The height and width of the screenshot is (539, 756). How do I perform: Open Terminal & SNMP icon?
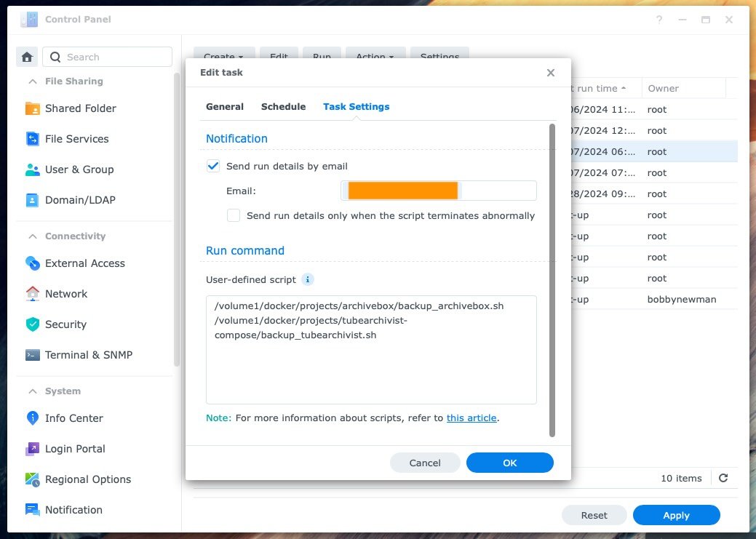(x=32, y=355)
